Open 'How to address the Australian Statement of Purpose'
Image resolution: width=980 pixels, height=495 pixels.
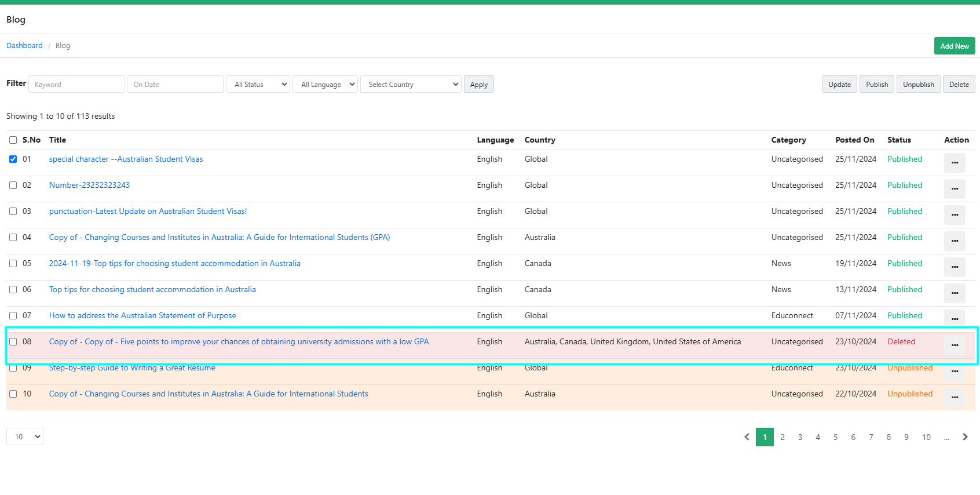pos(142,316)
